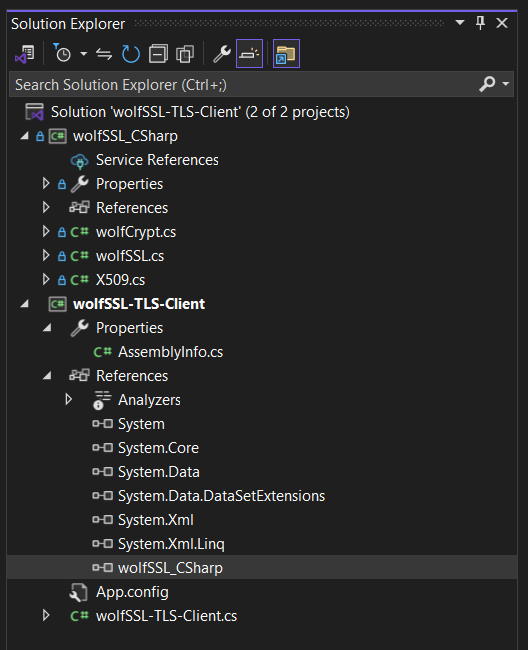Collapse Properties under wolfSSL-TLS-Client
Screen dimensions: 528x650
coord(47,328)
